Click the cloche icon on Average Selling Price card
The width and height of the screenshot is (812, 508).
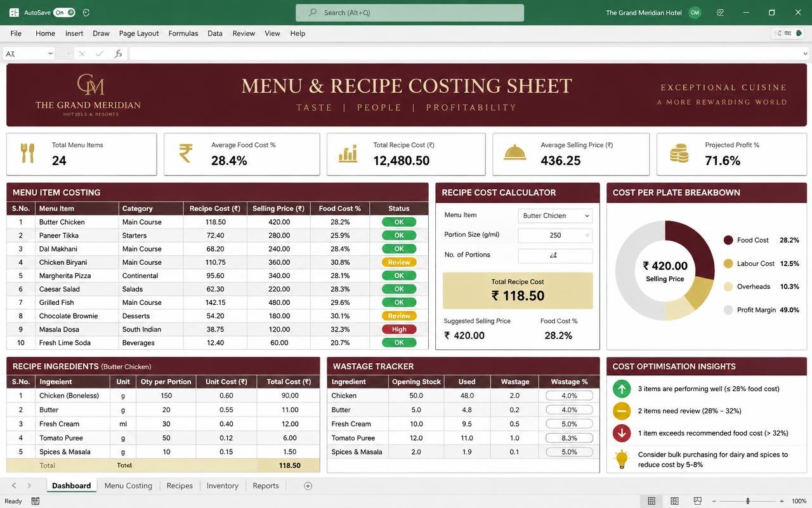point(514,153)
